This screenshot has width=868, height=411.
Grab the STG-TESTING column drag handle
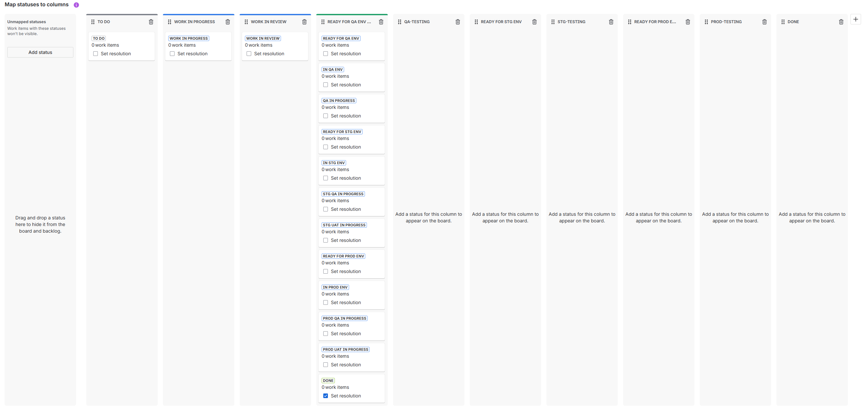pos(553,22)
